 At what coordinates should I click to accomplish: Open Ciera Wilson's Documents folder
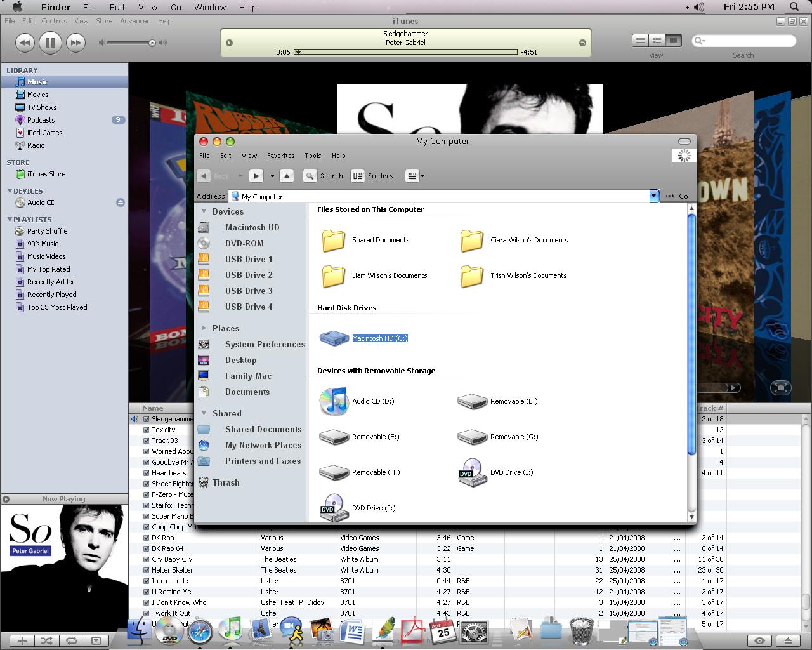[472, 240]
